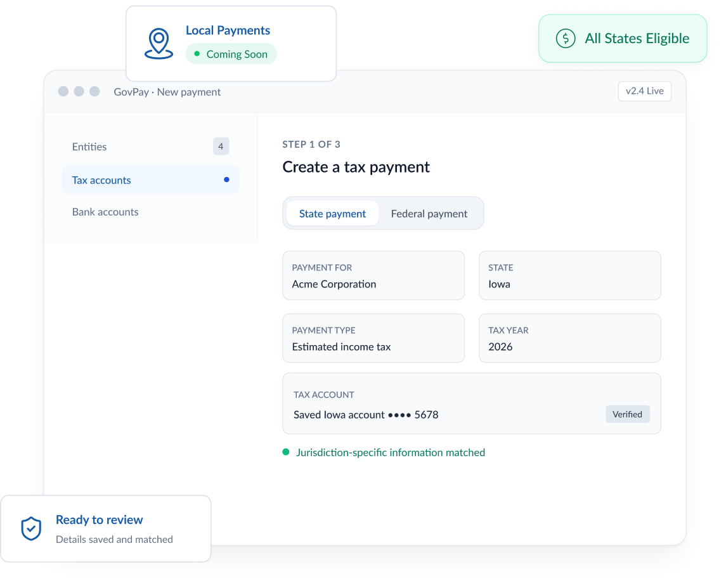Click the Details saved and matched text

tap(114, 539)
